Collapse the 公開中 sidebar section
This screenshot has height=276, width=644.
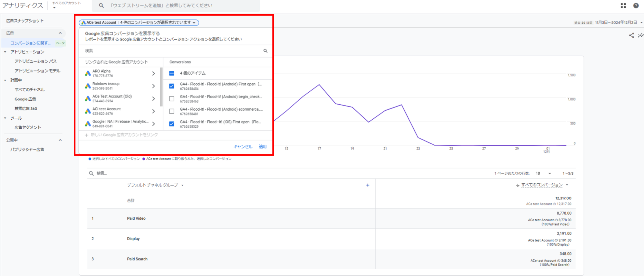point(60,140)
